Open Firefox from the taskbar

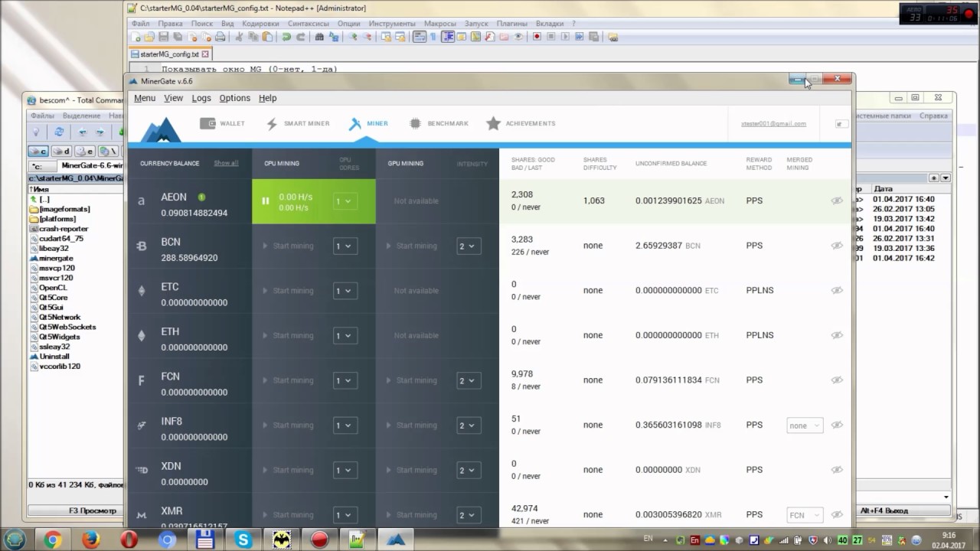[x=92, y=540]
